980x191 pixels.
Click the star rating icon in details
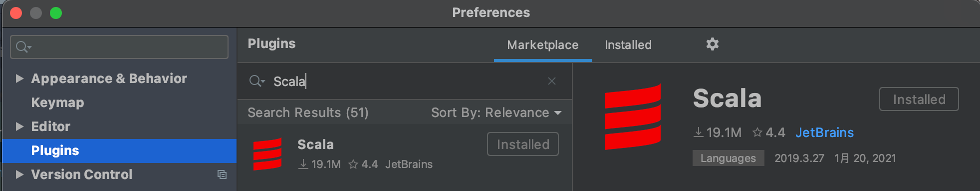[757, 132]
